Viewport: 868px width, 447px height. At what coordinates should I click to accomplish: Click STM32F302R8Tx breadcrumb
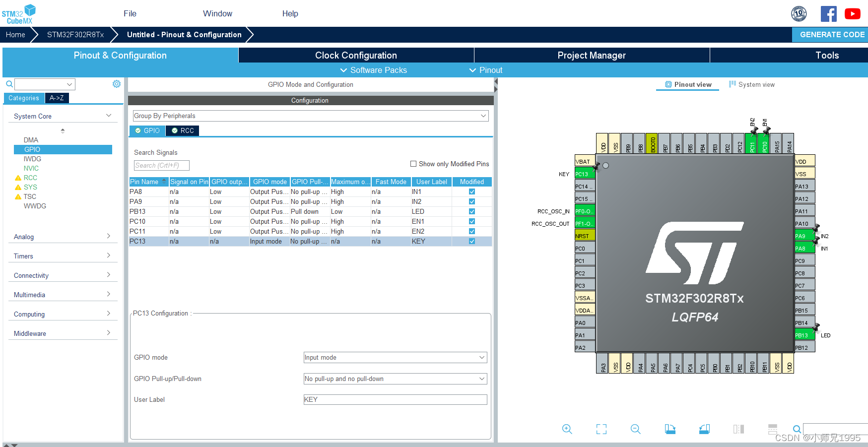pos(75,35)
